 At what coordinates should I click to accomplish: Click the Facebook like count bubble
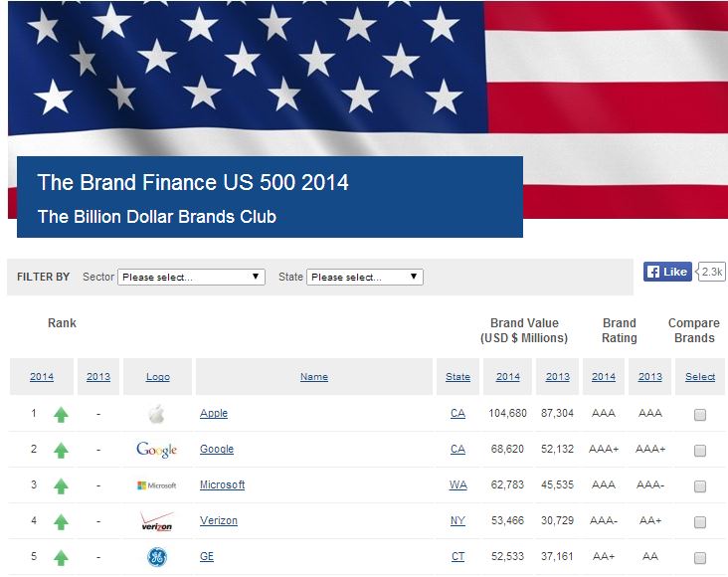point(712,272)
